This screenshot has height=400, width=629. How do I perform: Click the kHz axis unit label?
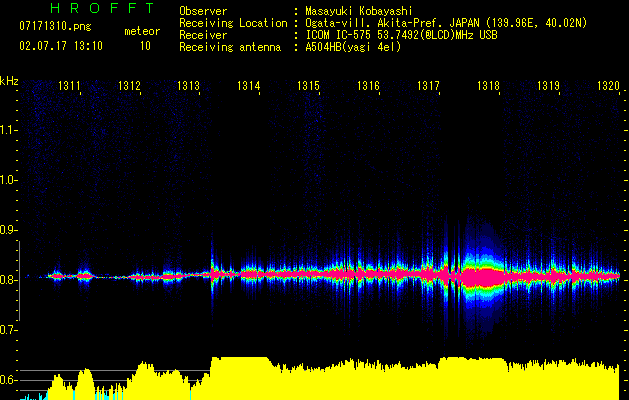click(x=9, y=81)
